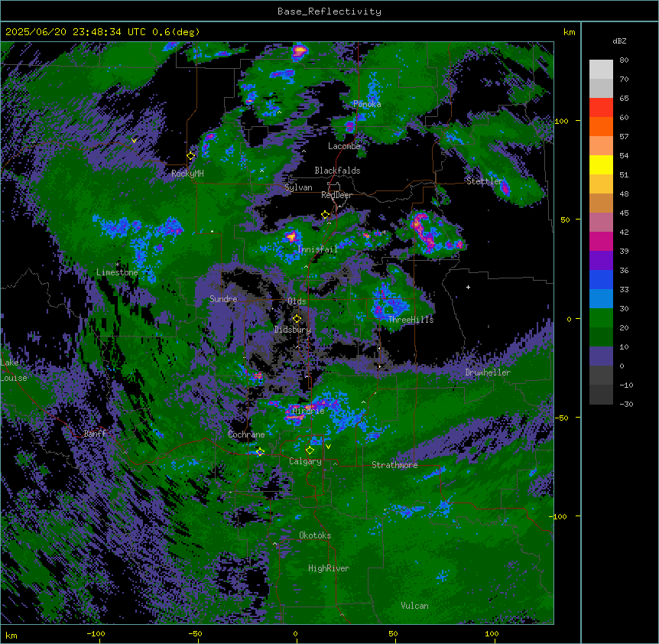
Task: Click the yellow V marker northeast of Calgary
Action: 328,447
